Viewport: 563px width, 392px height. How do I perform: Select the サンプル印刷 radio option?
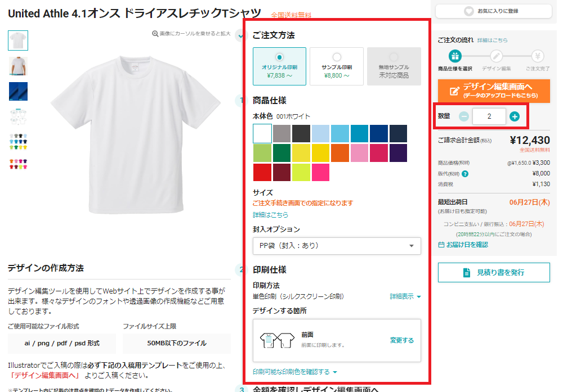tap(337, 57)
